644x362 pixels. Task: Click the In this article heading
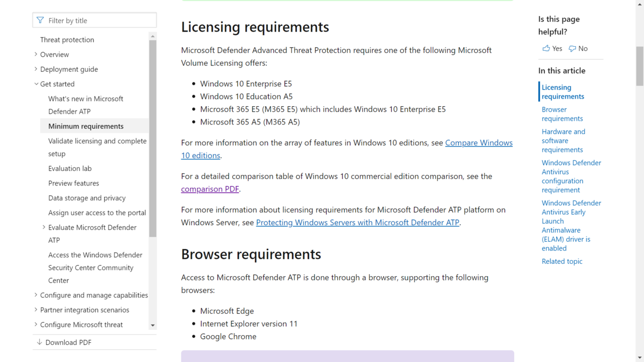(562, 71)
